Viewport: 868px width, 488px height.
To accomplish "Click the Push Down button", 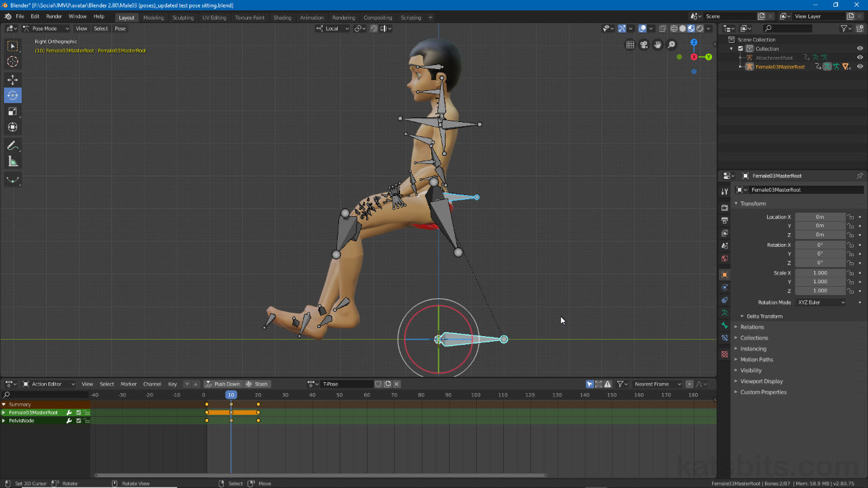I will click(x=223, y=384).
